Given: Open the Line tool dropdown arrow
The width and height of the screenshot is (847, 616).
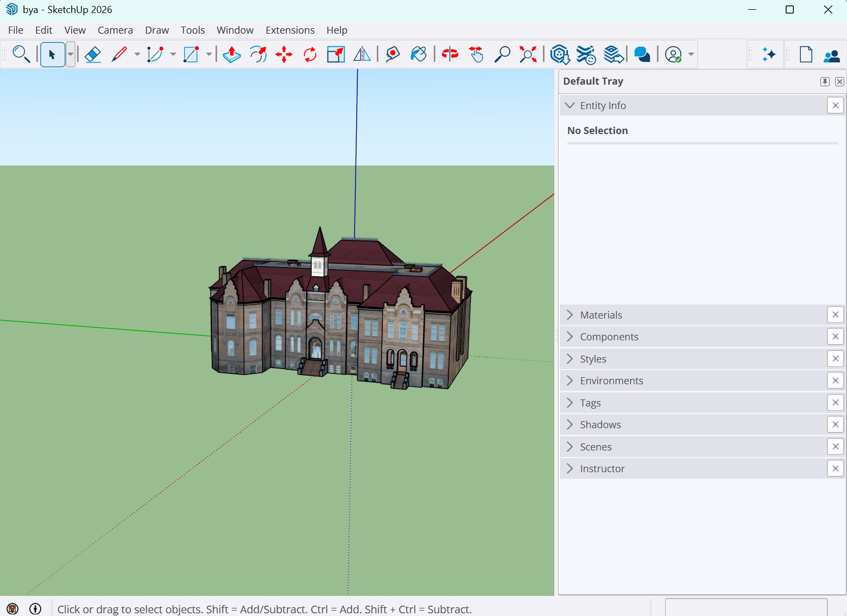Looking at the screenshot, I should click(137, 54).
